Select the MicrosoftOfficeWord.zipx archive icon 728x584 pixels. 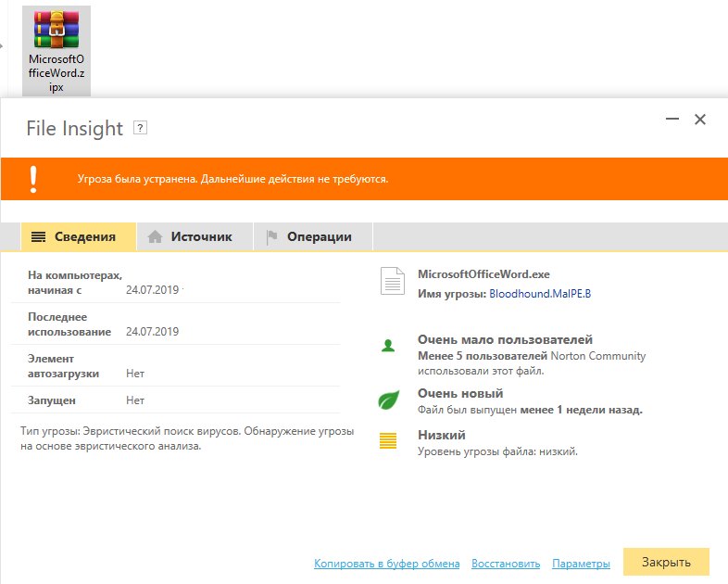pos(56,51)
